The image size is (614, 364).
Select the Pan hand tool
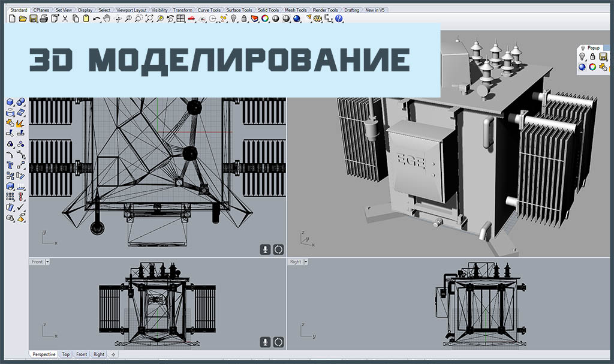click(x=107, y=19)
